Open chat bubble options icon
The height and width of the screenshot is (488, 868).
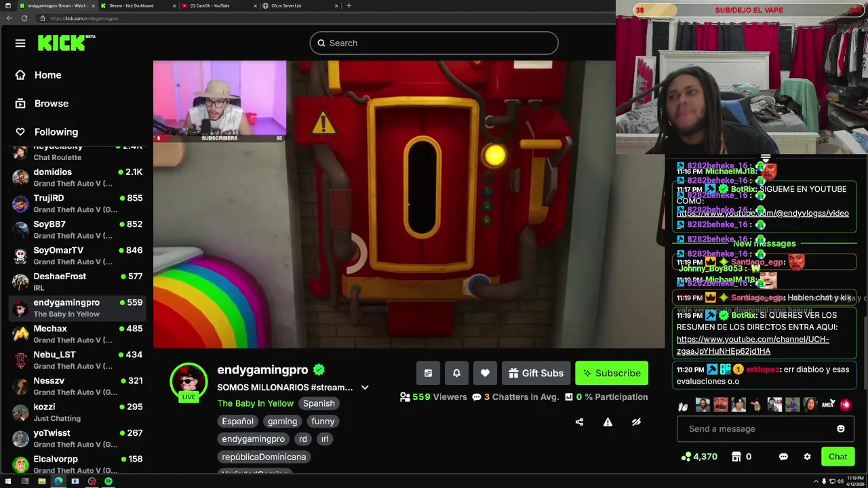click(x=783, y=457)
